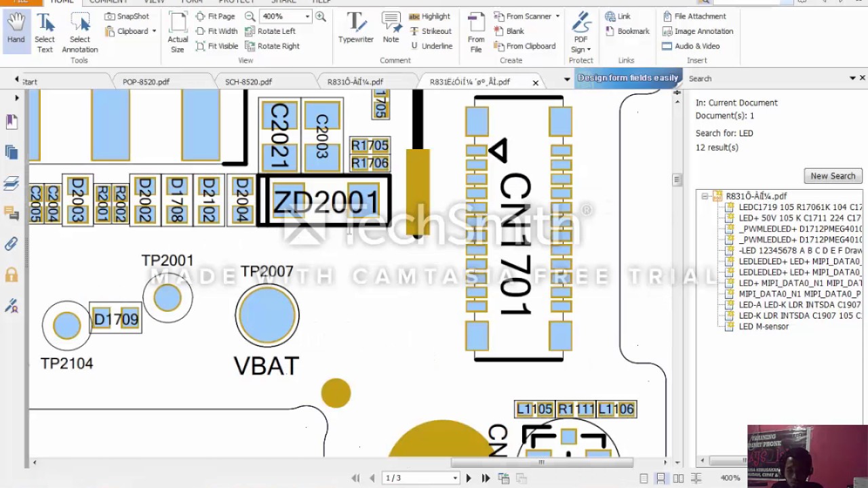
Task: Select the Hand tool
Action: click(16, 30)
